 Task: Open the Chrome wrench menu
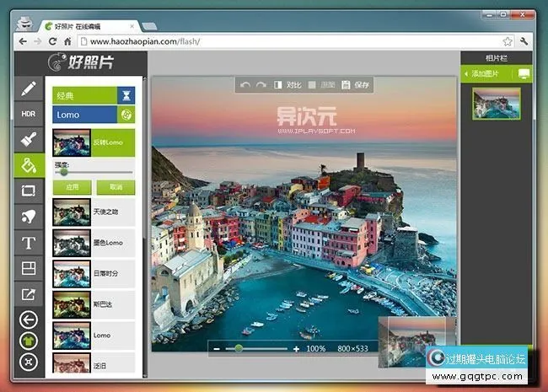click(x=524, y=41)
